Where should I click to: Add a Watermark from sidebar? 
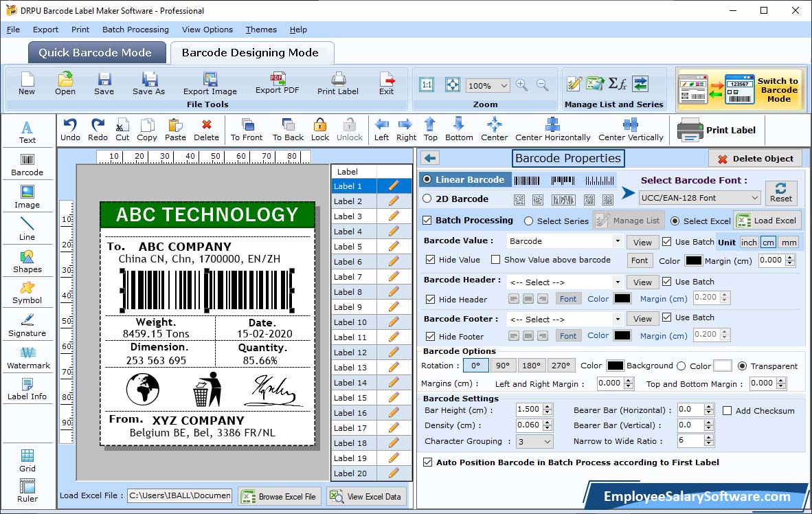click(x=28, y=357)
